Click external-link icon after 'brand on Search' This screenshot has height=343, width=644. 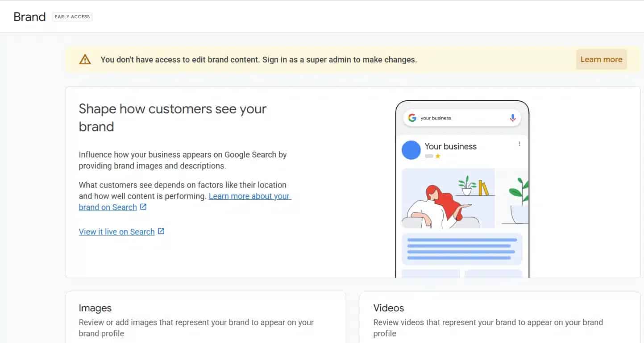pyautogui.click(x=143, y=207)
